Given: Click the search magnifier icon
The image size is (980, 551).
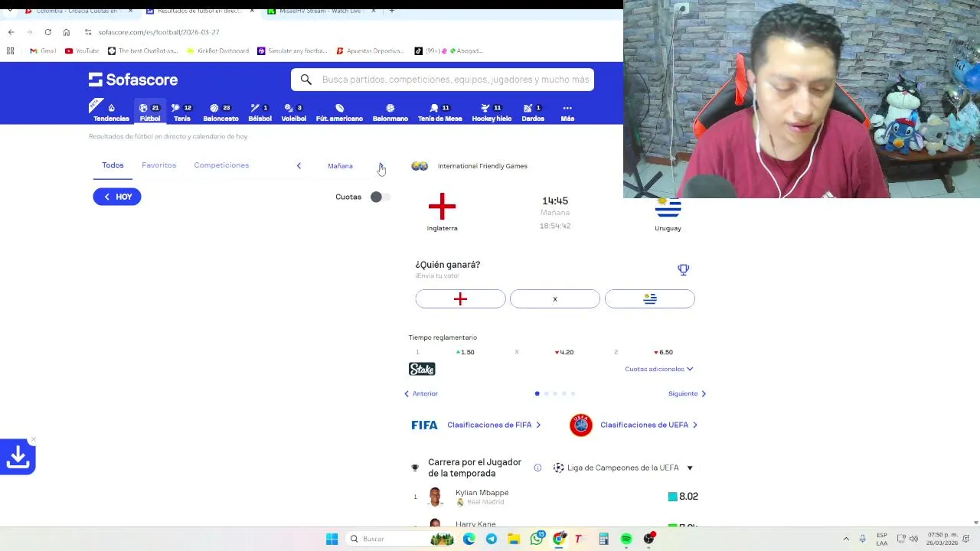Looking at the screenshot, I should 305,80.
